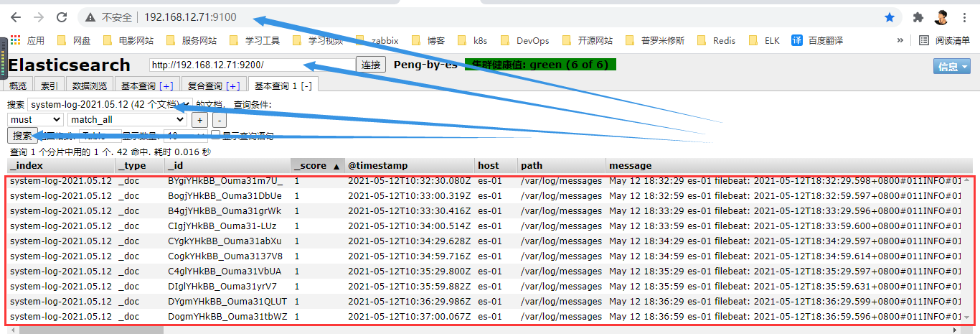This screenshot has height=334, width=980.
Task: Click the host column header
Action: pyautogui.click(x=495, y=166)
